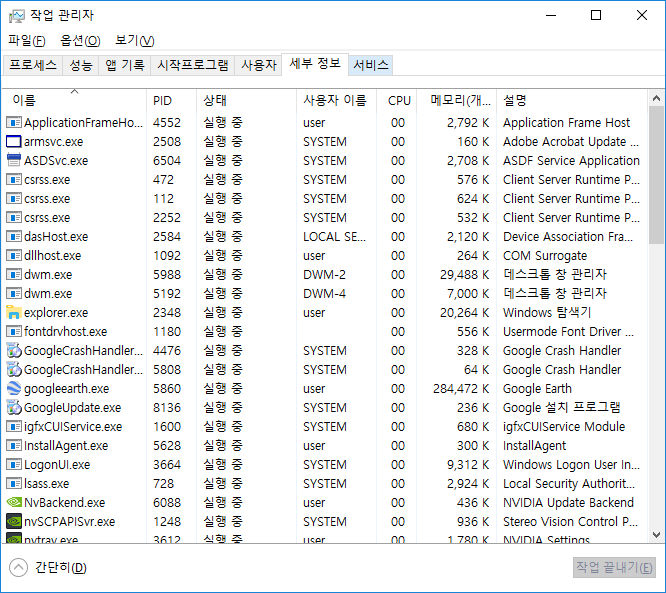Open the 옵션(O) menu
This screenshot has height=593, width=666.
(x=80, y=40)
